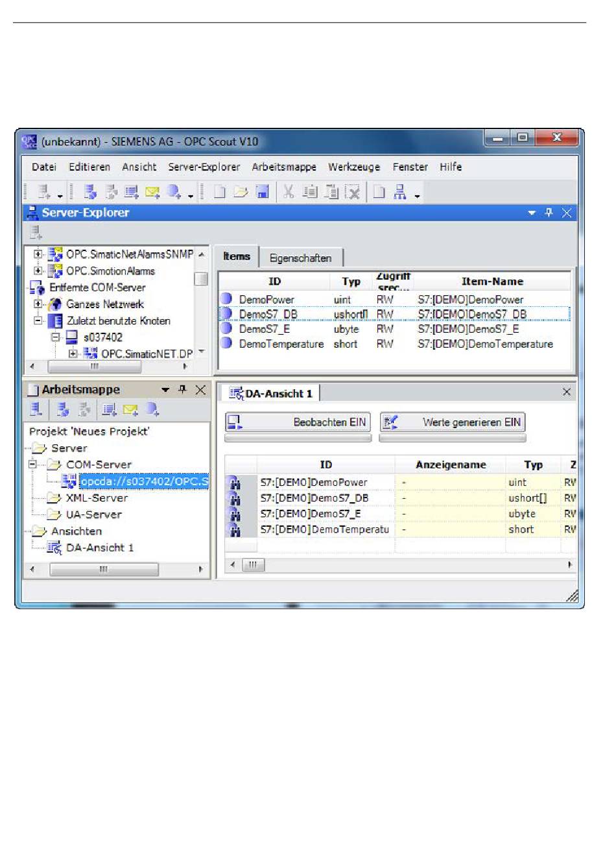Click connect server icon in main toolbar
The height and width of the screenshot is (844, 616).
coord(90,191)
